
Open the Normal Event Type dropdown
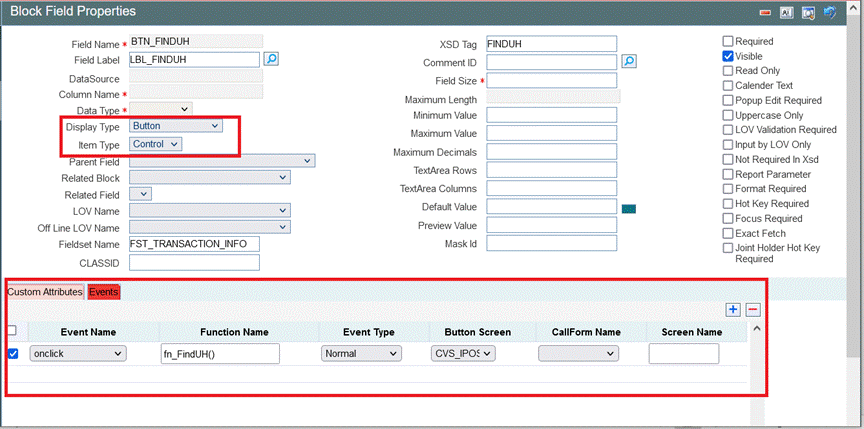click(x=361, y=354)
